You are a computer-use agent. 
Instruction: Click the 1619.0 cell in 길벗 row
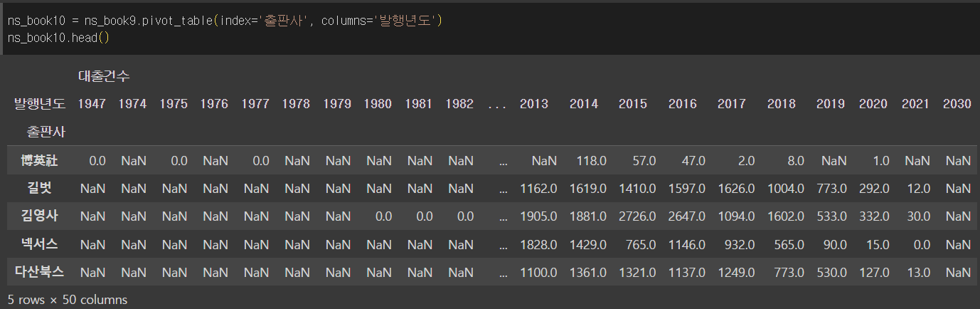(588, 189)
